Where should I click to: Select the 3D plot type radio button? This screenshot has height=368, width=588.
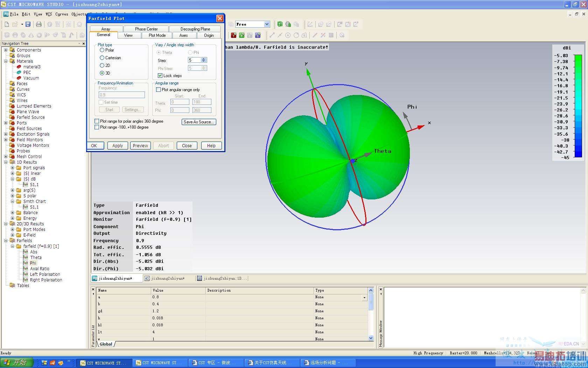coord(102,73)
